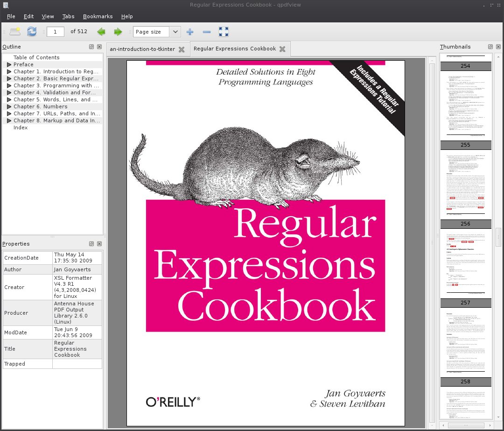504x431 pixels.
Task: Select Index entry in outline
Action: pyautogui.click(x=21, y=127)
